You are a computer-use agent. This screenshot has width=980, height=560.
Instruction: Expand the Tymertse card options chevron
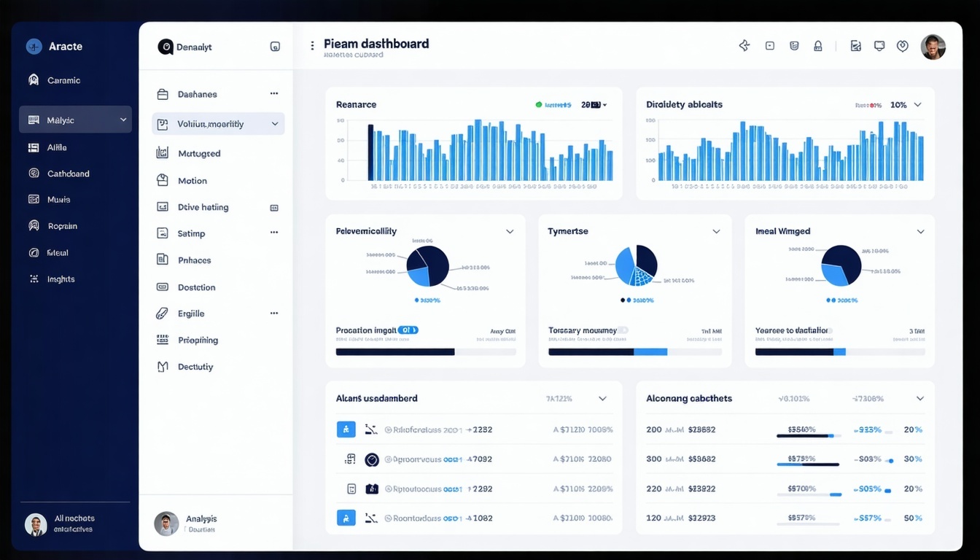(x=717, y=231)
